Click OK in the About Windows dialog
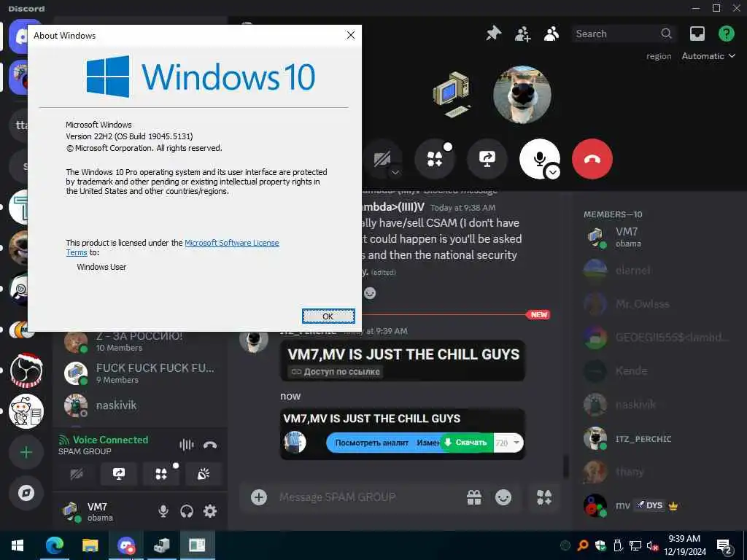 click(328, 316)
